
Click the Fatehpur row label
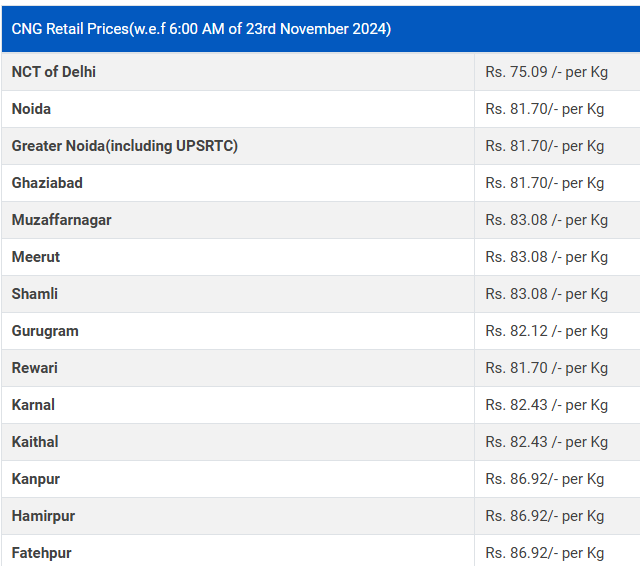tap(41, 553)
